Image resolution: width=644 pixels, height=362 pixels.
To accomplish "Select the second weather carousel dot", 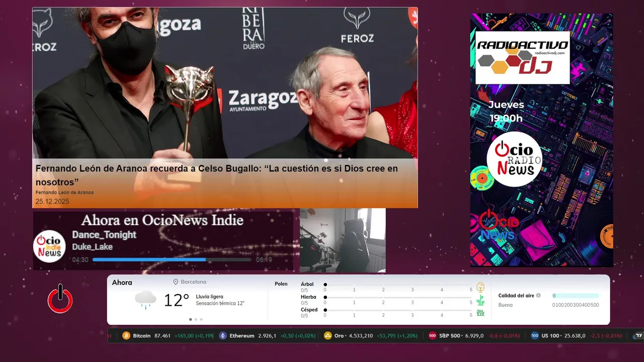I will (196, 319).
